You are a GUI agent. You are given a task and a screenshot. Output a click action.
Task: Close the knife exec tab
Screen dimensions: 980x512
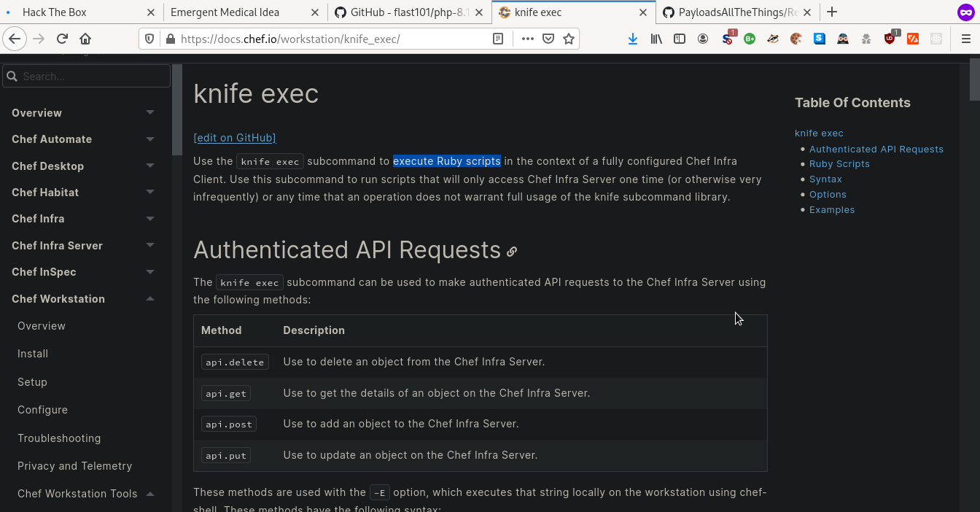[643, 12]
